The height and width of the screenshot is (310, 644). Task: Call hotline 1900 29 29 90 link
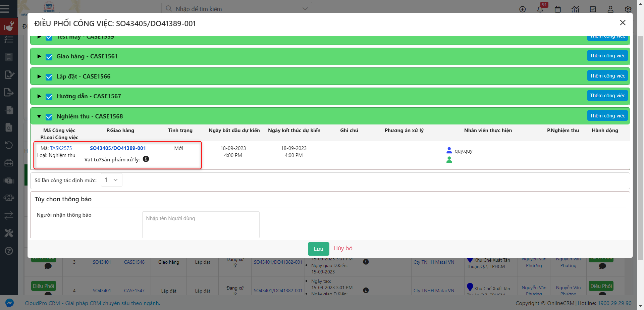[x=614, y=303]
